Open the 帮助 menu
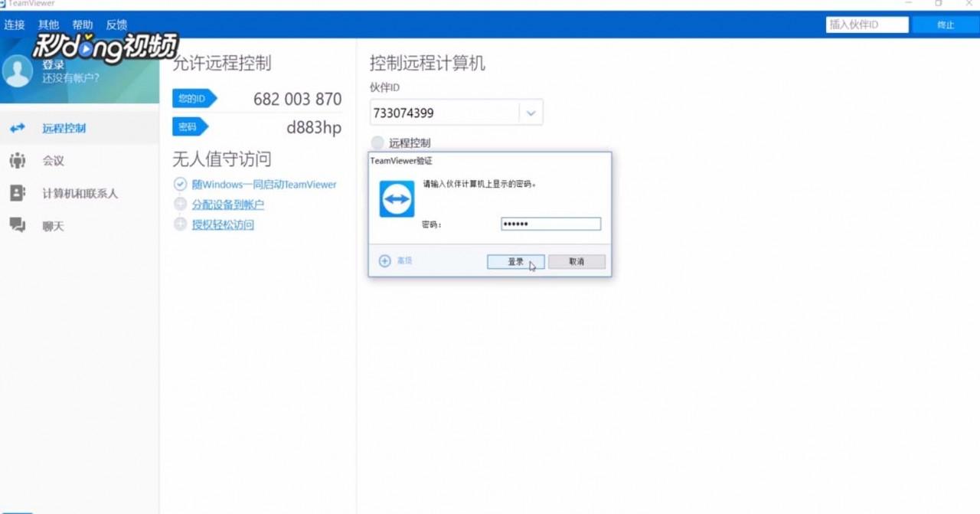This screenshot has height=514, width=980. (x=82, y=24)
